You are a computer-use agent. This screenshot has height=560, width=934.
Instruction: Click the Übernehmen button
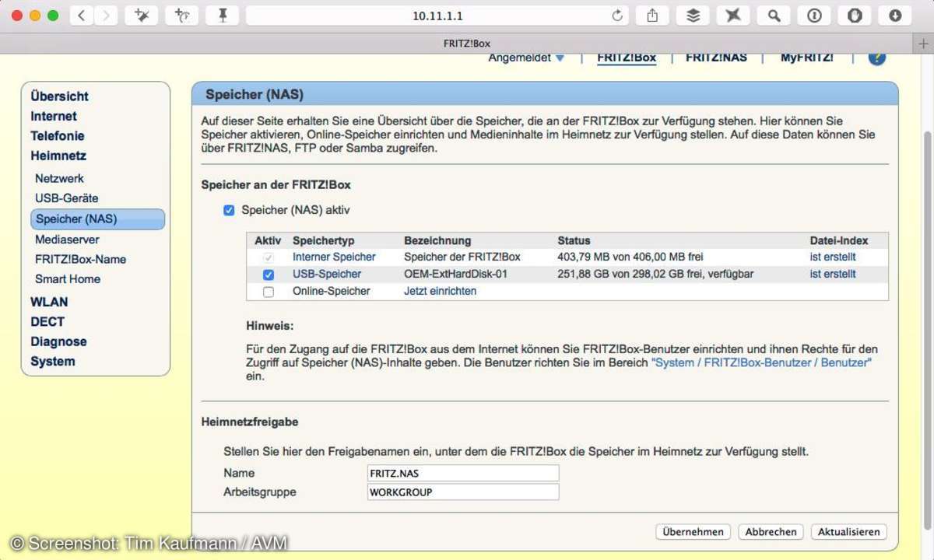click(x=693, y=532)
